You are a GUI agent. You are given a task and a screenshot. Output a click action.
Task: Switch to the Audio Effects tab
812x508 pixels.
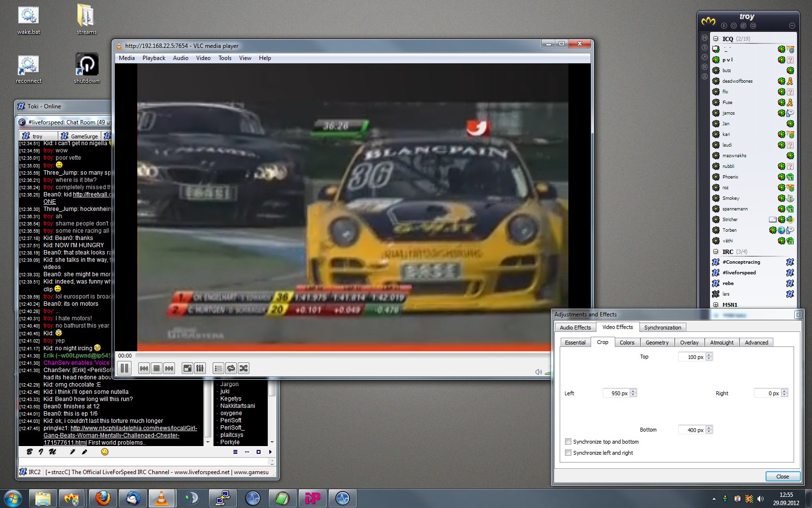pos(575,328)
